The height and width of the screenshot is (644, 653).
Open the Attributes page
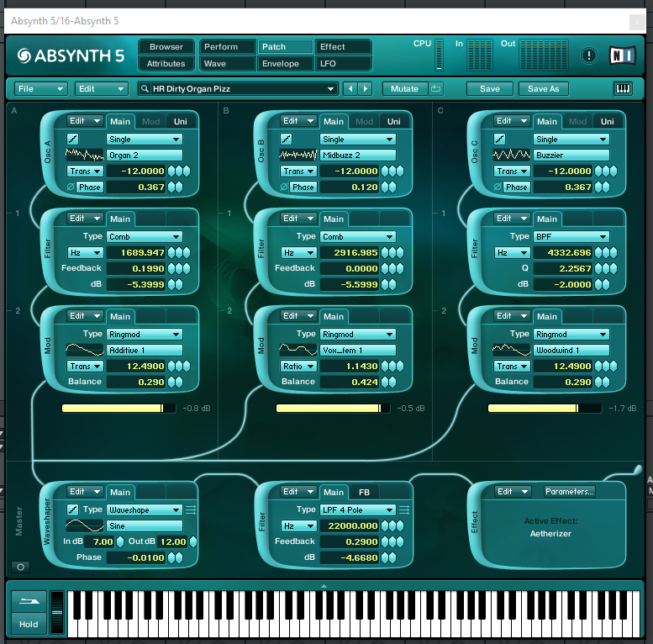click(166, 63)
